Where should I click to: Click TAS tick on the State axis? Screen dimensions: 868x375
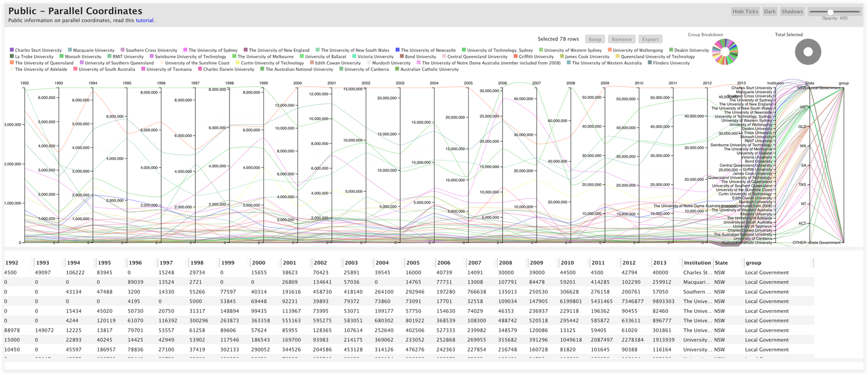pos(802,185)
